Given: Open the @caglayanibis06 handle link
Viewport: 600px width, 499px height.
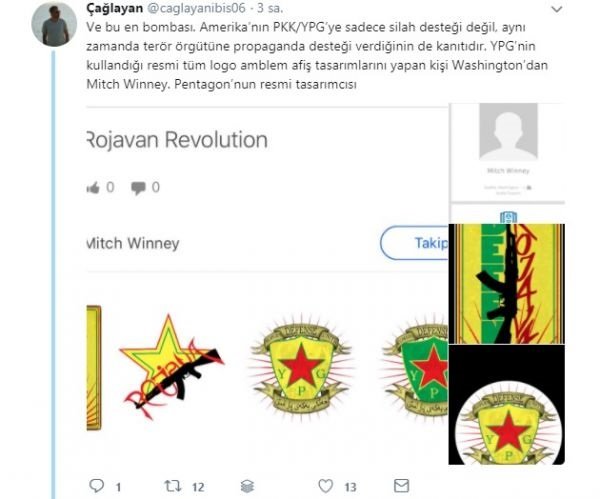Looking at the screenshot, I should pos(196,8).
